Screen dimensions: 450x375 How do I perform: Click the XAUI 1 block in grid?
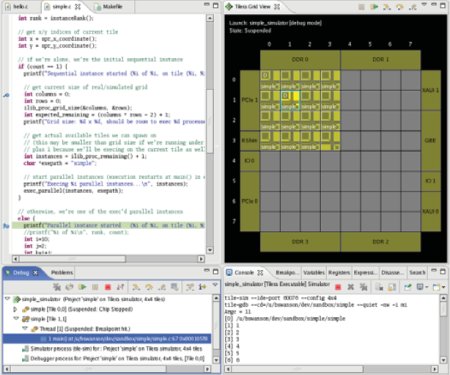(431, 90)
